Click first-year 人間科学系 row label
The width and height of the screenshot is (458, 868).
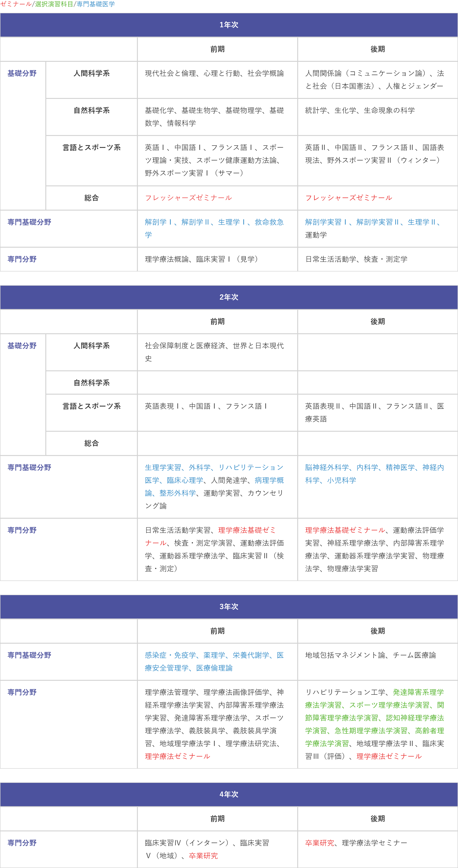(91, 73)
